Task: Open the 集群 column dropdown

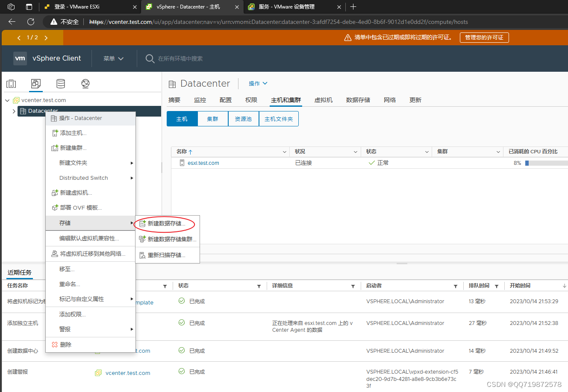Action: [498, 152]
